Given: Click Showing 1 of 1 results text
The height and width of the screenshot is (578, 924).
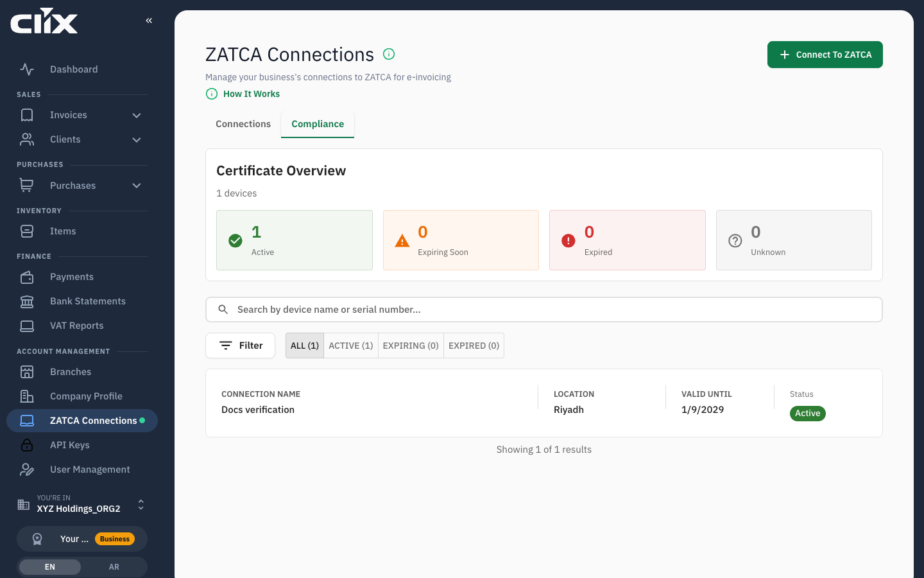Looking at the screenshot, I should point(544,450).
